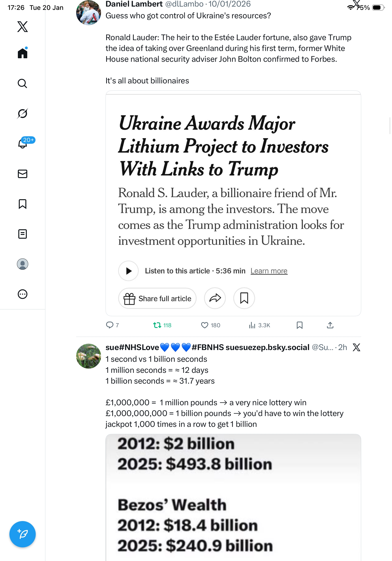Toggle repost on Daniel Lambert's post
The height and width of the screenshot is (561, 392).
click(x=157, y=325)
